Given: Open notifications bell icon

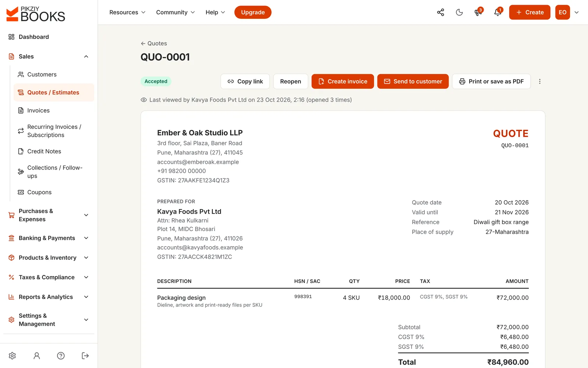Looking at the screenshot, I should pyautogui.click(x=498, y=13).
